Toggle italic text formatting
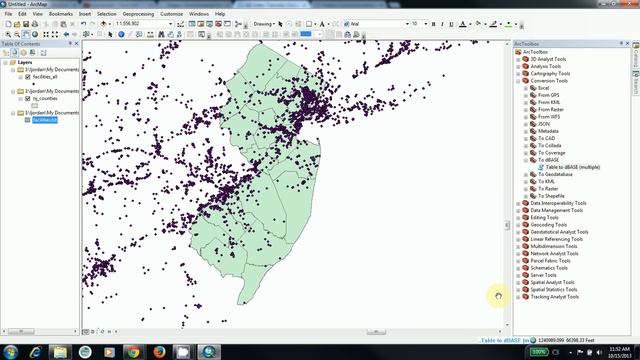 coord(442,24)
